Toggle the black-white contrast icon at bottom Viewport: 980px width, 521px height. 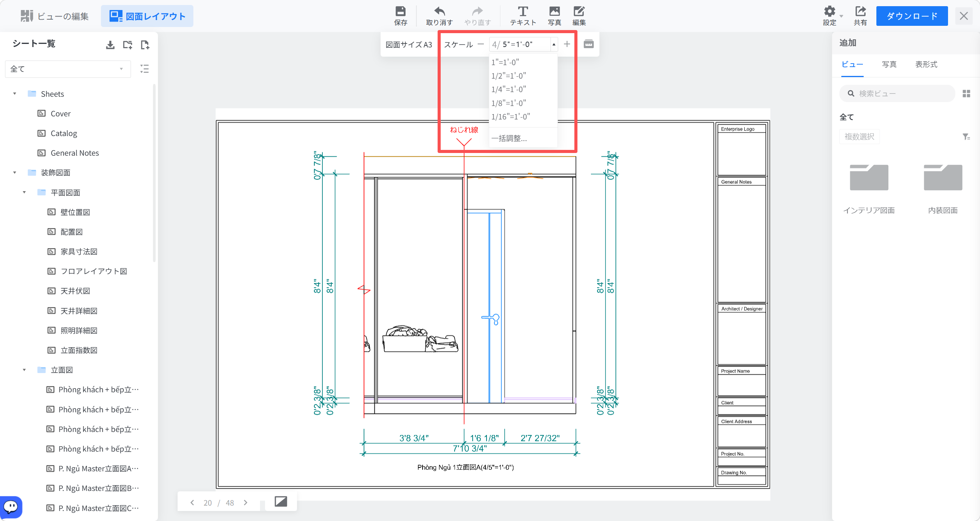[x=281, y=501]
